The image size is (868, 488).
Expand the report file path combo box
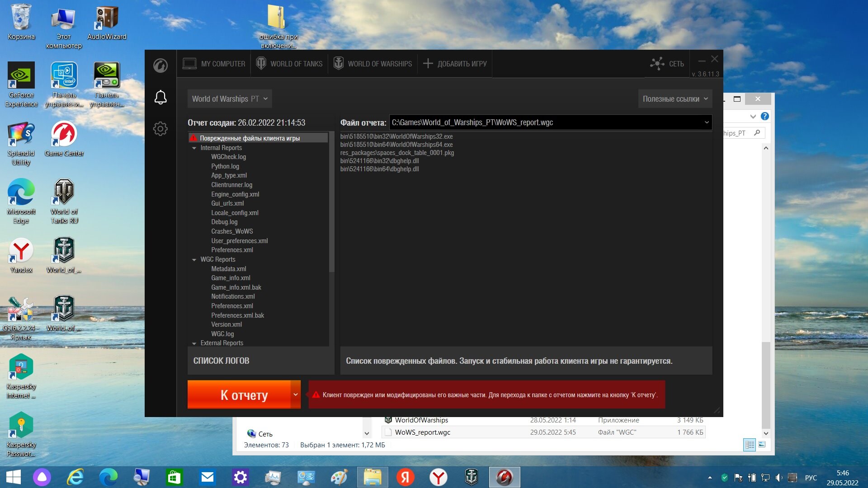coord(550,122)
